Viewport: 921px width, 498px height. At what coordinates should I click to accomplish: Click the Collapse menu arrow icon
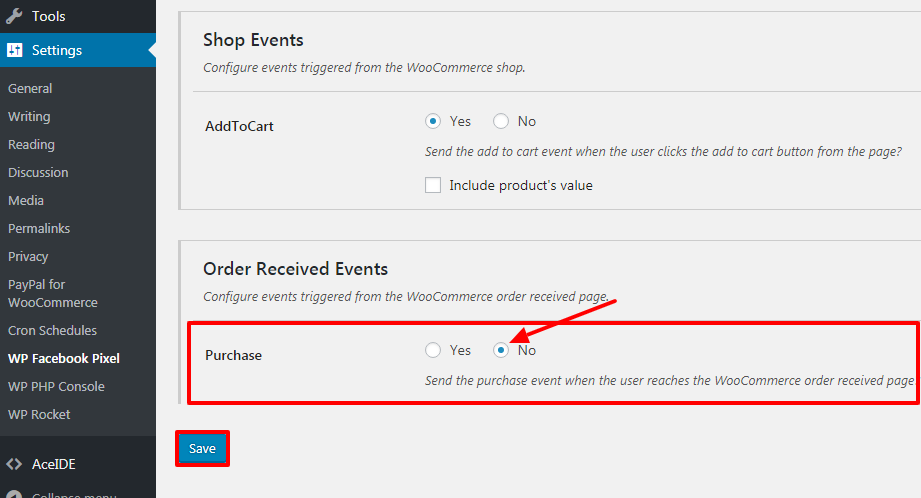14,494
